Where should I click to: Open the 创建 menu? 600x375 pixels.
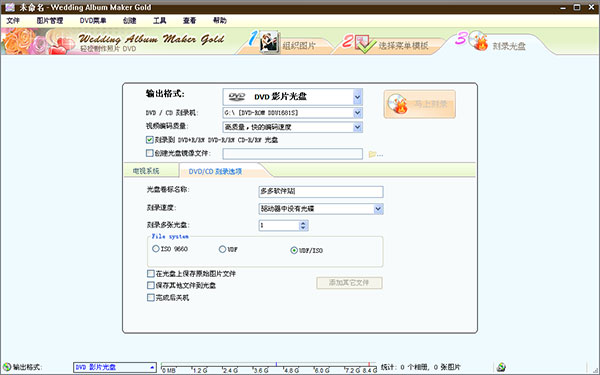(x=130, y=21)
